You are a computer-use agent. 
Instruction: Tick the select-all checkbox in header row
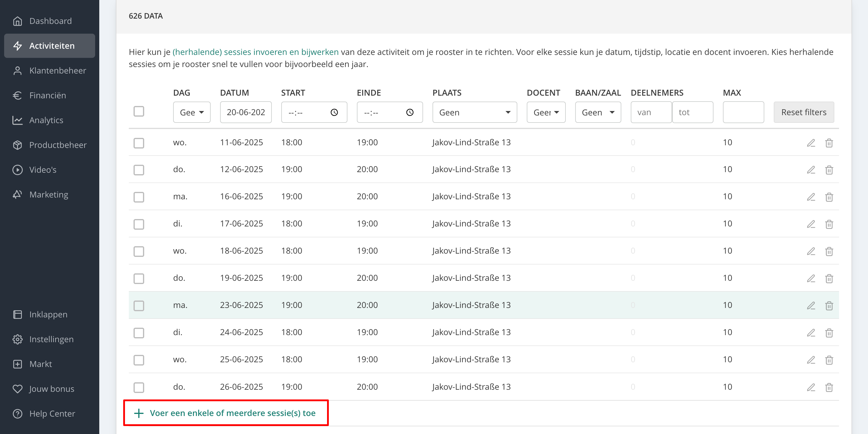[x=139, y=111]
